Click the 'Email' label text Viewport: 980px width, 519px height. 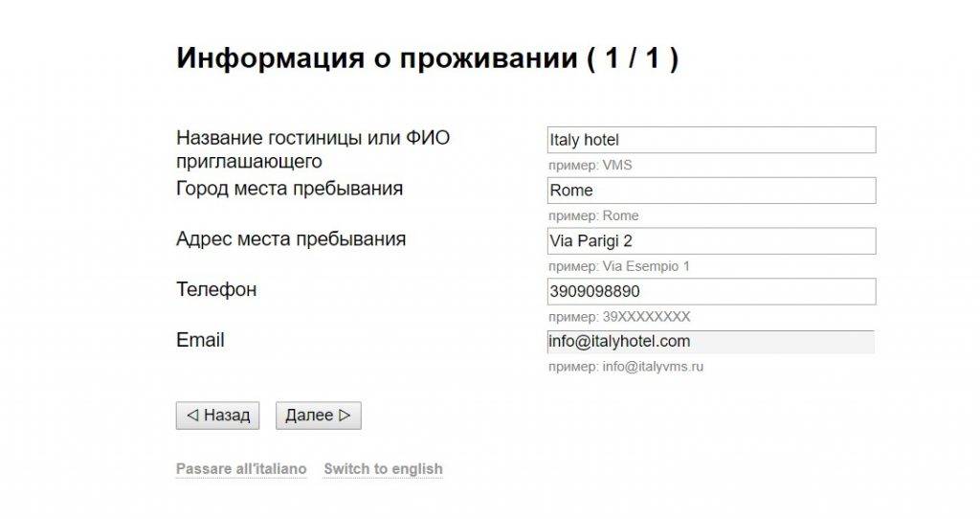pyautogui.click(x=200, y=340)
